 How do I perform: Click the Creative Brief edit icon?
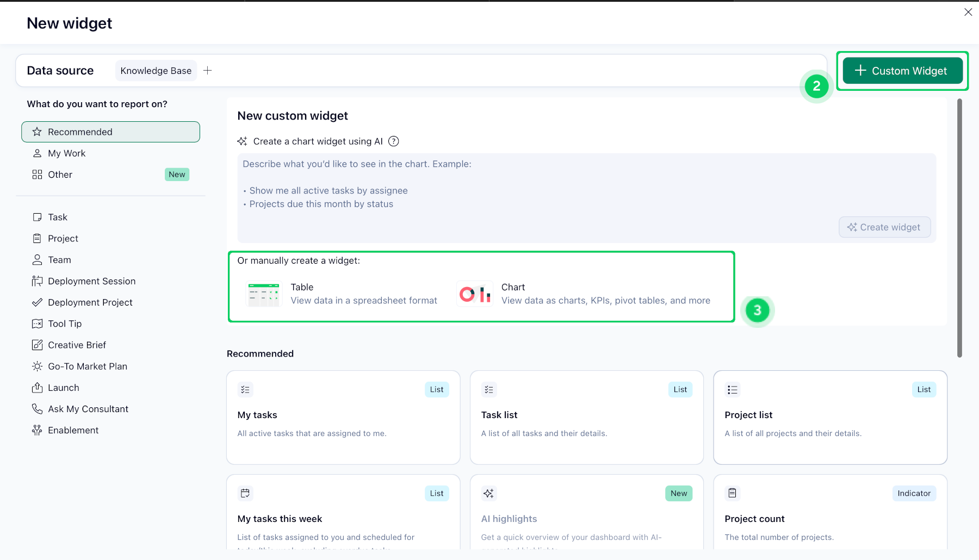click(37, 345)
